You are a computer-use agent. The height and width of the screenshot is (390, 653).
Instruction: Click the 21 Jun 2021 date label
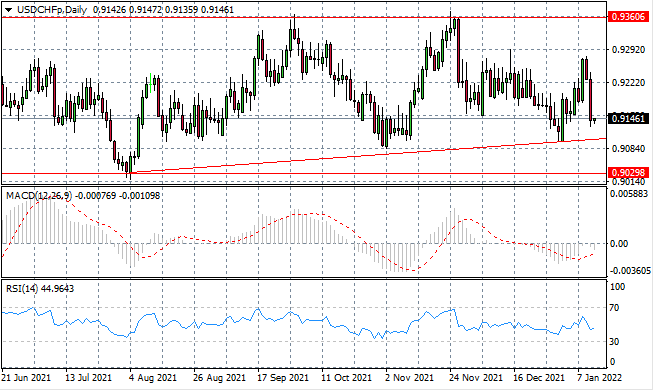coord(26,378)
